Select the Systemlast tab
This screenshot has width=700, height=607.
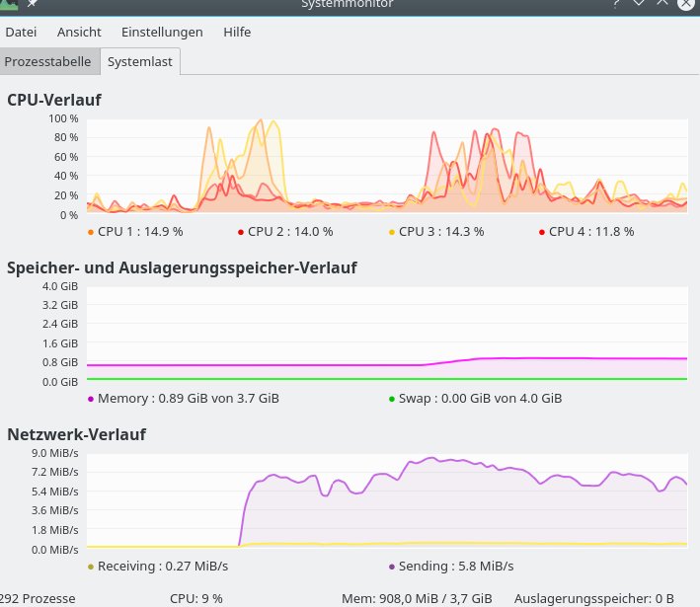140,61
